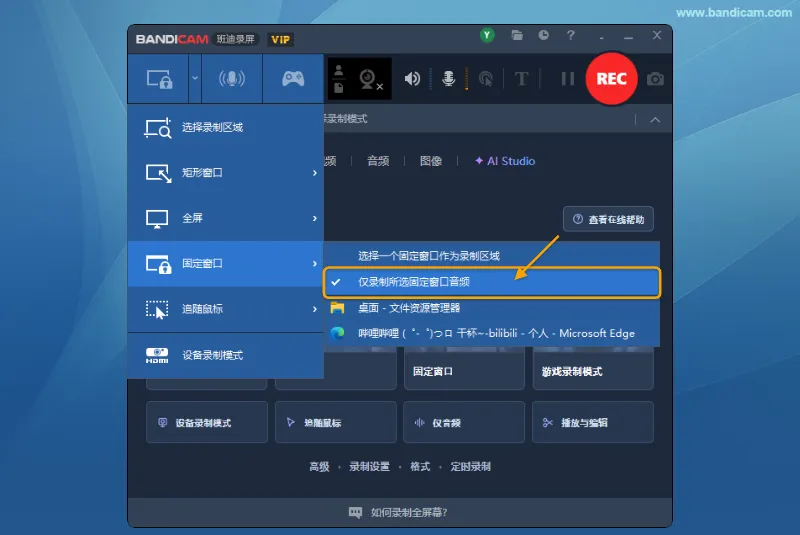Expand the 全屏 submenu arrow
The width and height of the screenshot is (800, 535).
[315, 218]
